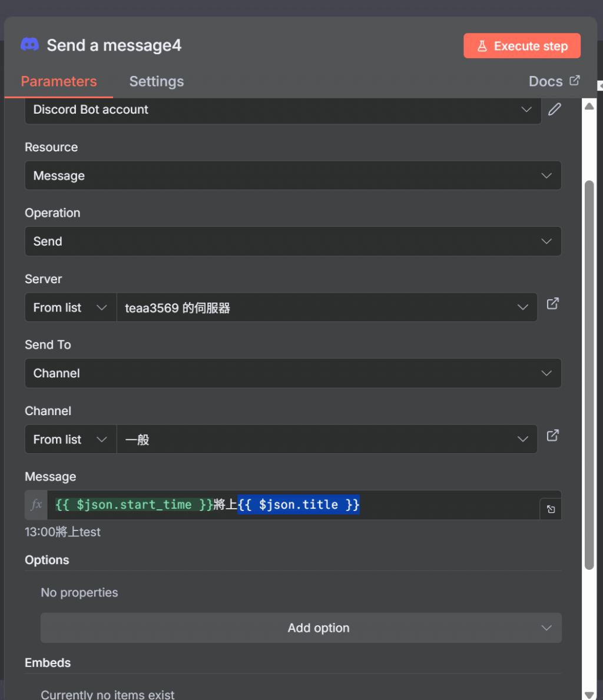
Task: Click the Discord logo icon in header
Action: point(30,45)
